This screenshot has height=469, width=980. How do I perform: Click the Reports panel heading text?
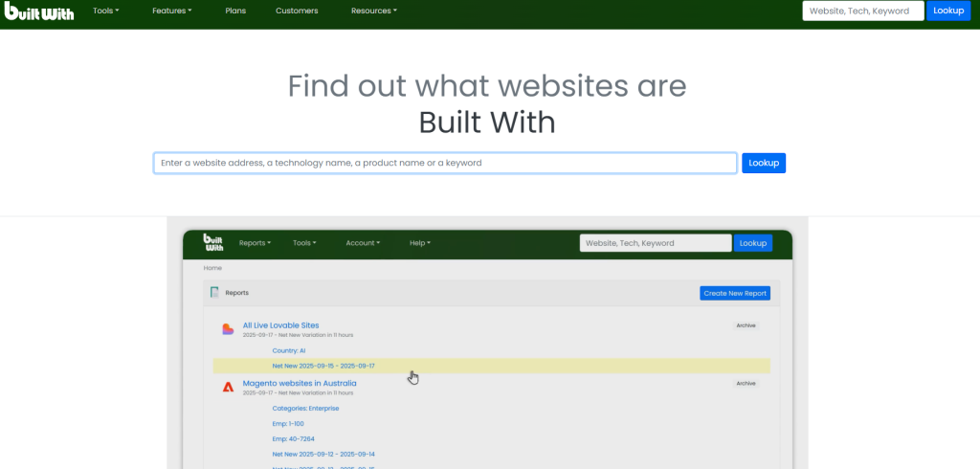pyautogui.click(x=237, y=293)
